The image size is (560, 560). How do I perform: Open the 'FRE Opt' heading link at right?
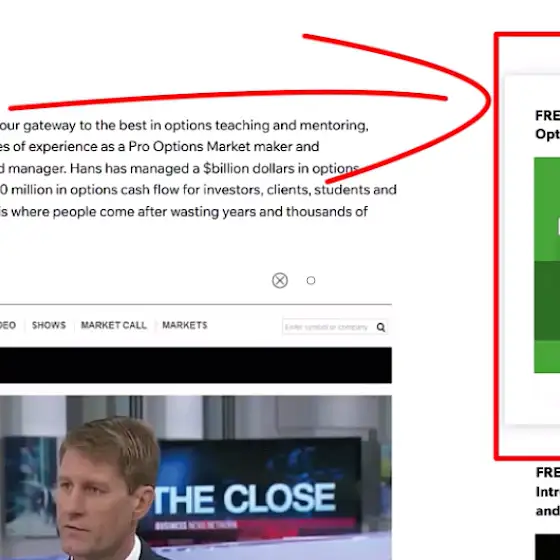coord(548,125)
